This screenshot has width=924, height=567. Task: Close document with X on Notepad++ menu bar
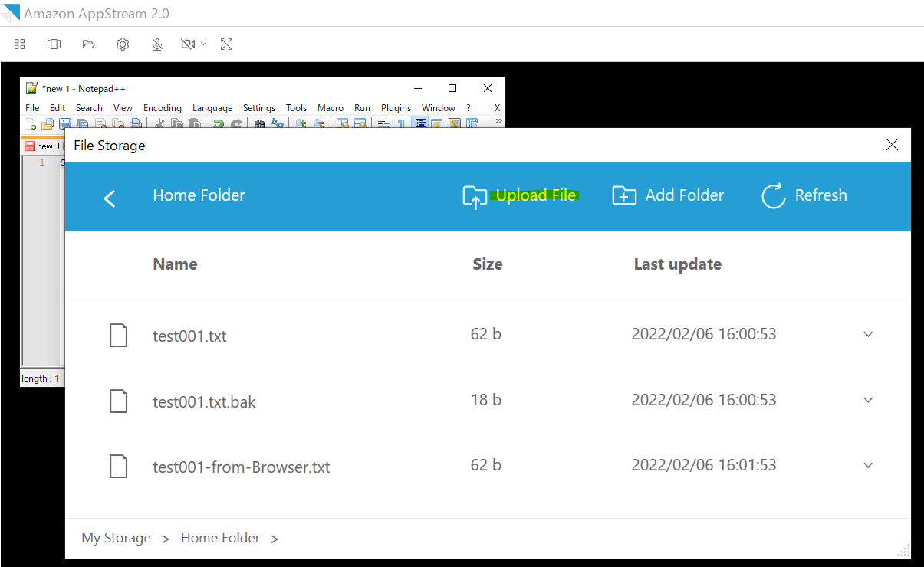click(497, 108)
